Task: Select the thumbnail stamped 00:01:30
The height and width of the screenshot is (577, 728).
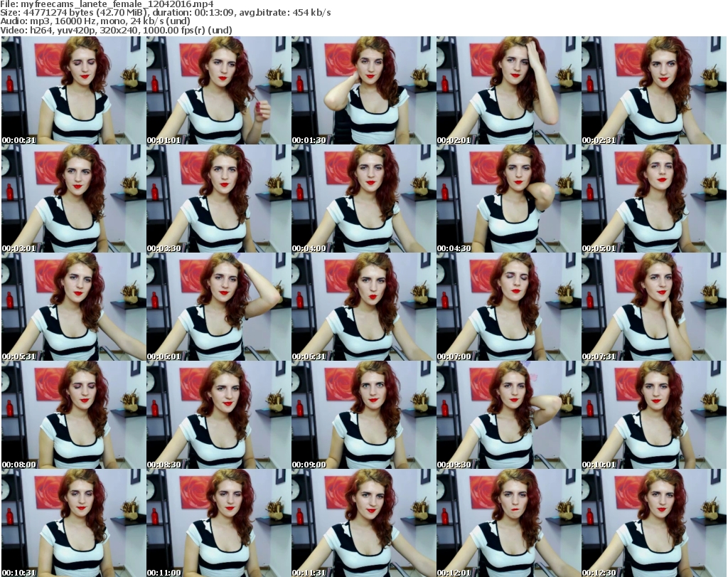Action: 363,90
